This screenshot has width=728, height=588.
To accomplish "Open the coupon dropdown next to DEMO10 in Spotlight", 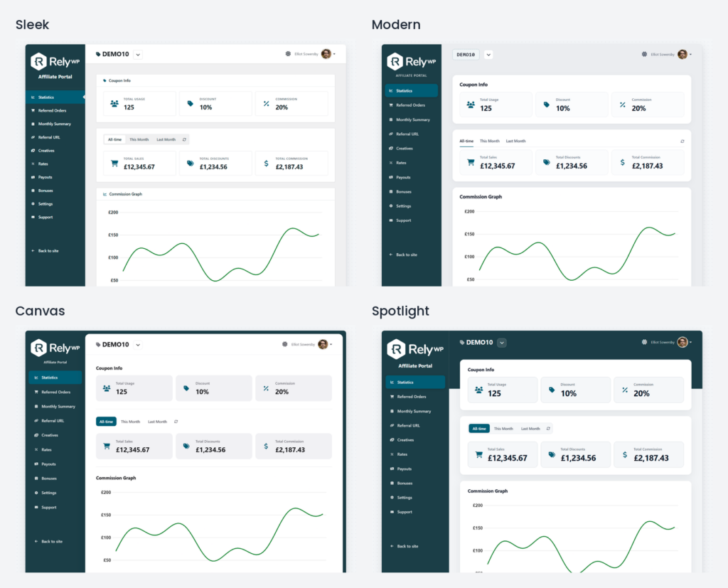I will click(502, 343).
